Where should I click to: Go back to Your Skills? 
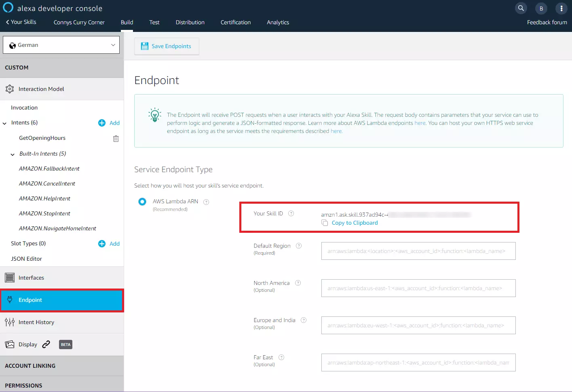21,22
